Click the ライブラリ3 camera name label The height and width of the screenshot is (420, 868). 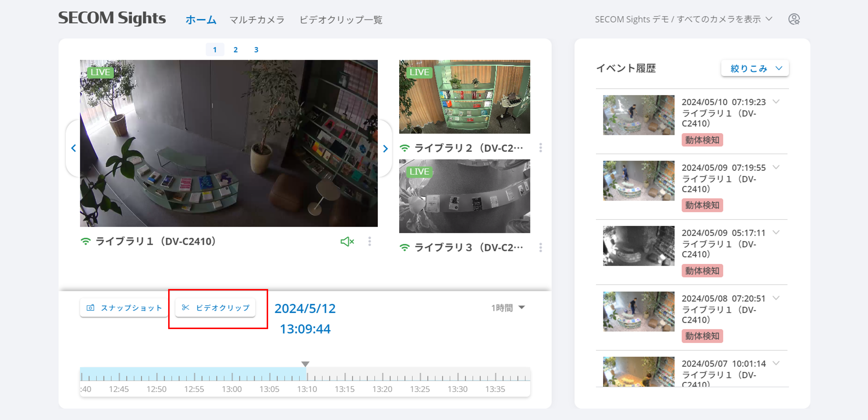click(468, 248)
